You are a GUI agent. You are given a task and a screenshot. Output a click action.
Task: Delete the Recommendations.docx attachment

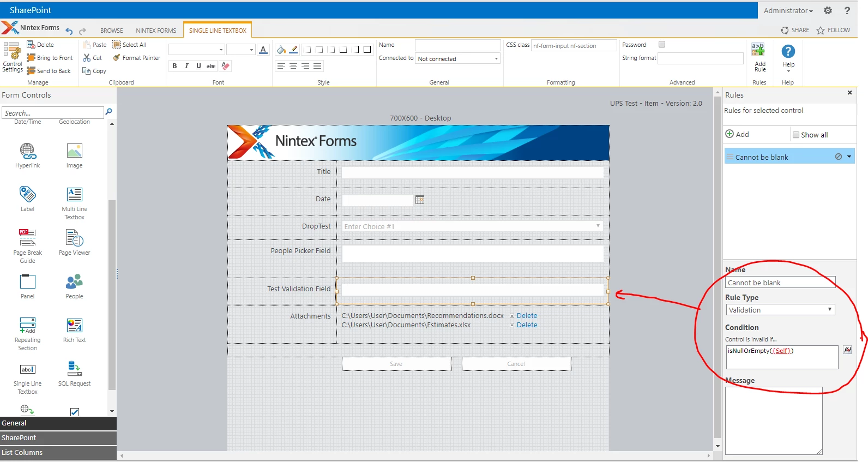click(x=527, y=316)
